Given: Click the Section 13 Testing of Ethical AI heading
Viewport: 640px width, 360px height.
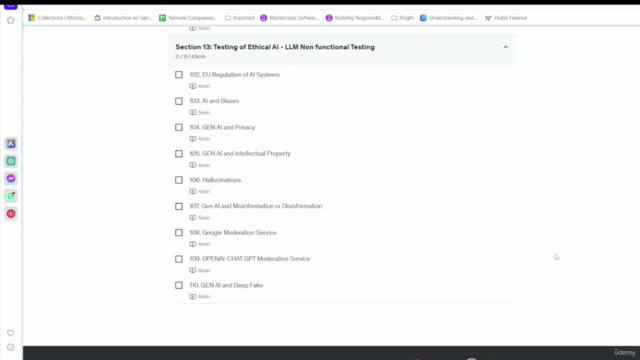Looking at the screenshot, I should (x=275, y=47).
